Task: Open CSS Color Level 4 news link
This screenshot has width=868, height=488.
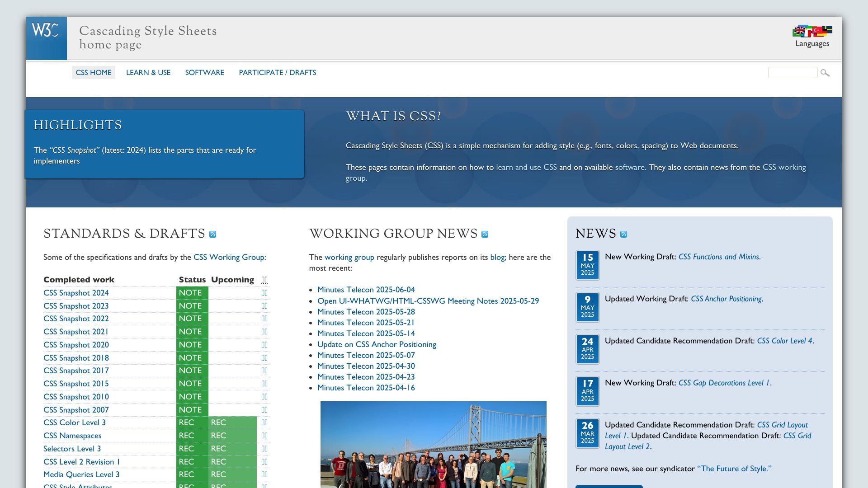Action: 785,341
